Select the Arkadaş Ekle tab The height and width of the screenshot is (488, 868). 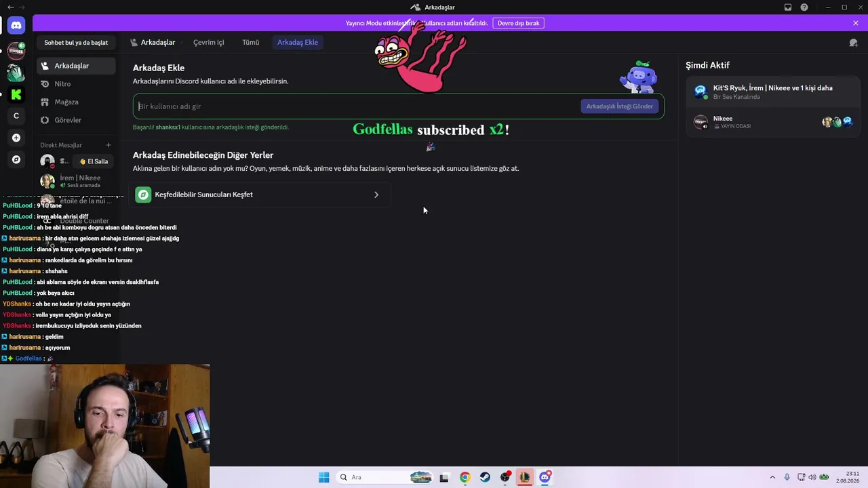pos(298,42)
